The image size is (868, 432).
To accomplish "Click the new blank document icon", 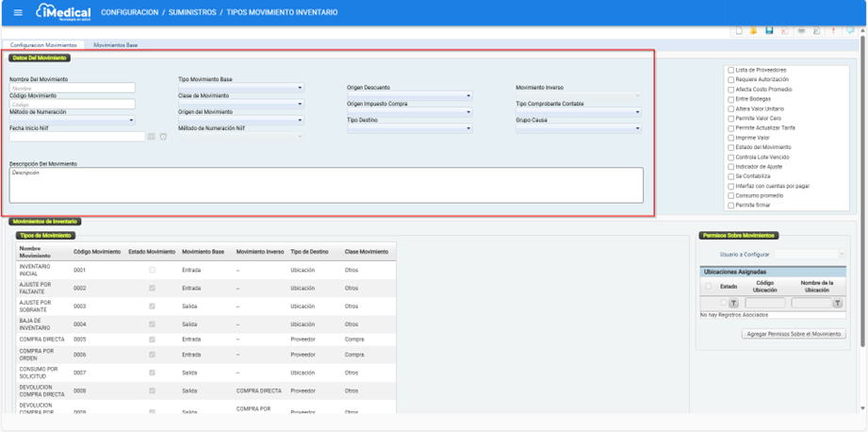I will (x=739, y=31).
